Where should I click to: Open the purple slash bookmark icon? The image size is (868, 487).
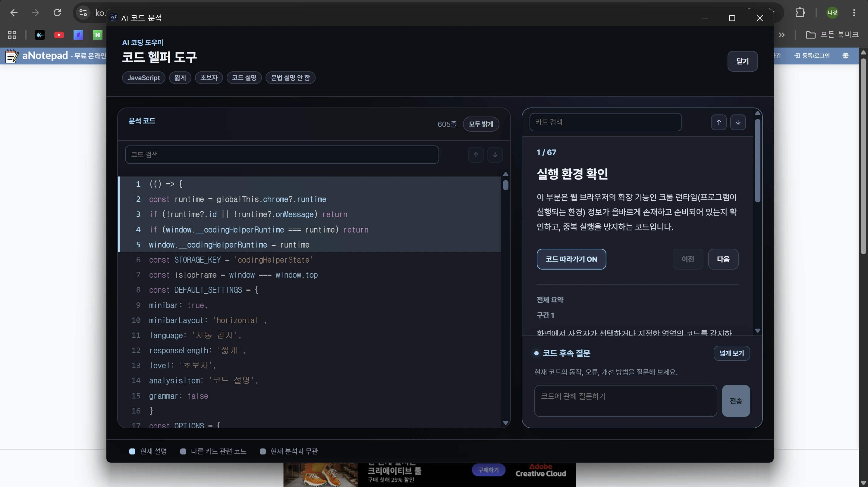[78, 35]
